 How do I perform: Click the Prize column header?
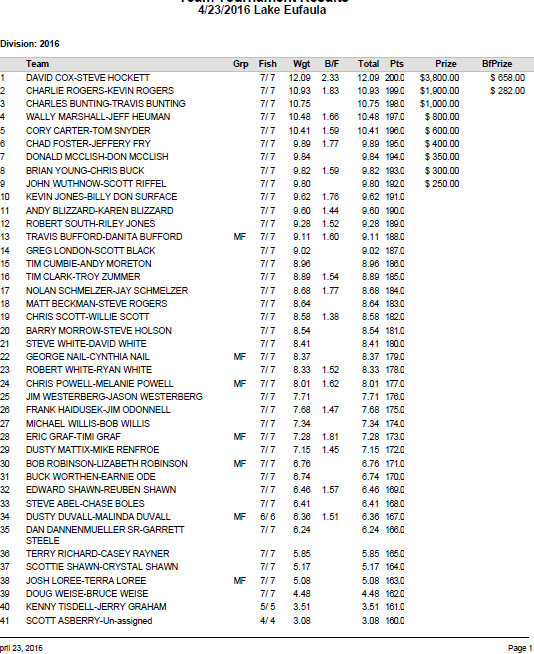(x=446, y=64)
